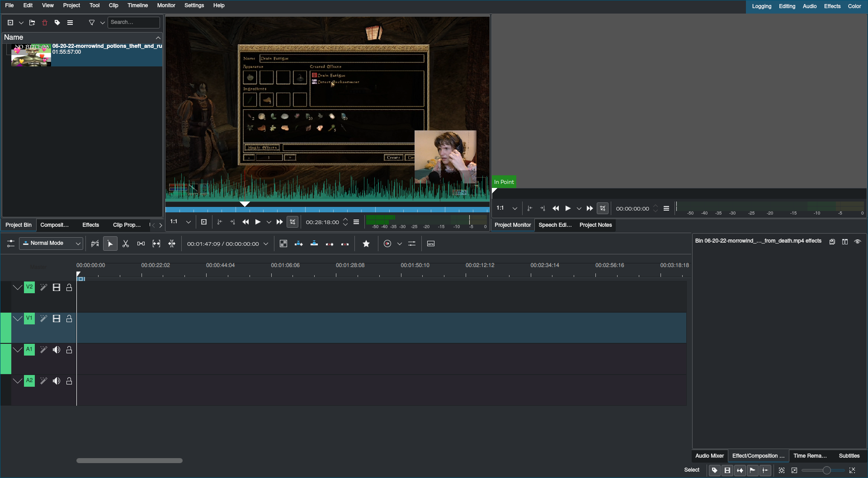This screenshot has width=868, height=478.
Task: Collapse track V1 with its disclosure arrow
Action: (x=17, y=318)
